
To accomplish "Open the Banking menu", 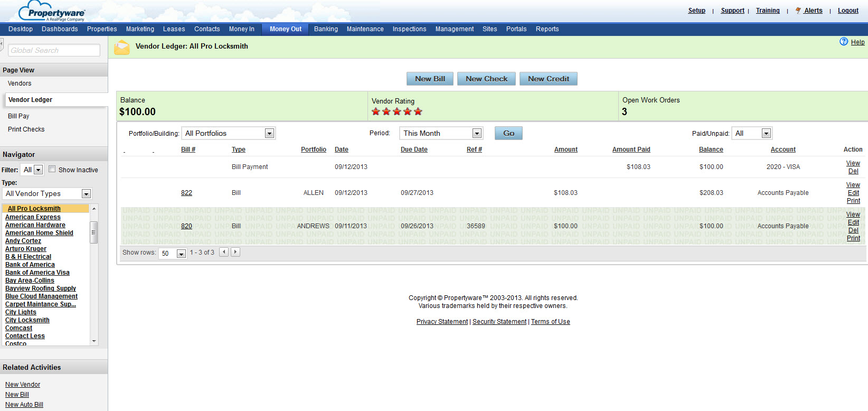I will tap(326, 29).
